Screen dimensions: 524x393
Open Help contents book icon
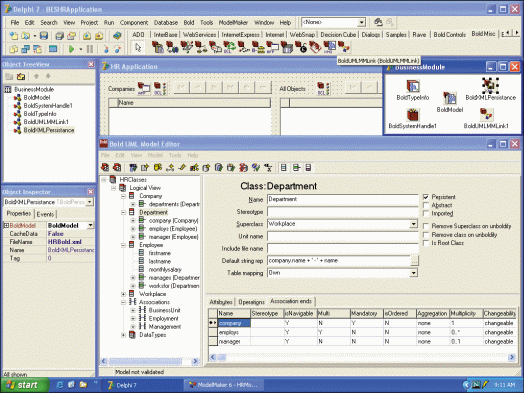[x=117, y=35]
